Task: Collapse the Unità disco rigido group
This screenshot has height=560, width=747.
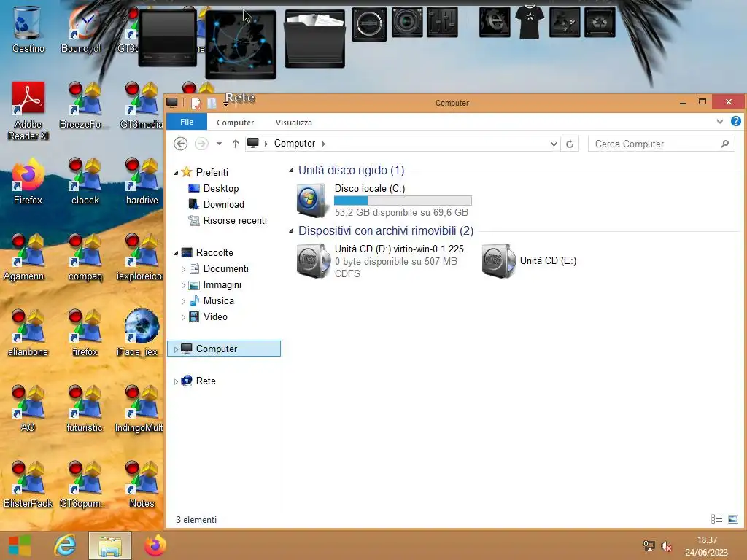Action: [291, 170]
